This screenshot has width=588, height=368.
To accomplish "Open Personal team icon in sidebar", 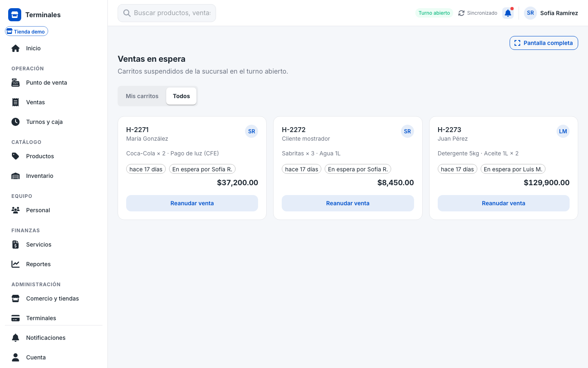I will (16, 210).
